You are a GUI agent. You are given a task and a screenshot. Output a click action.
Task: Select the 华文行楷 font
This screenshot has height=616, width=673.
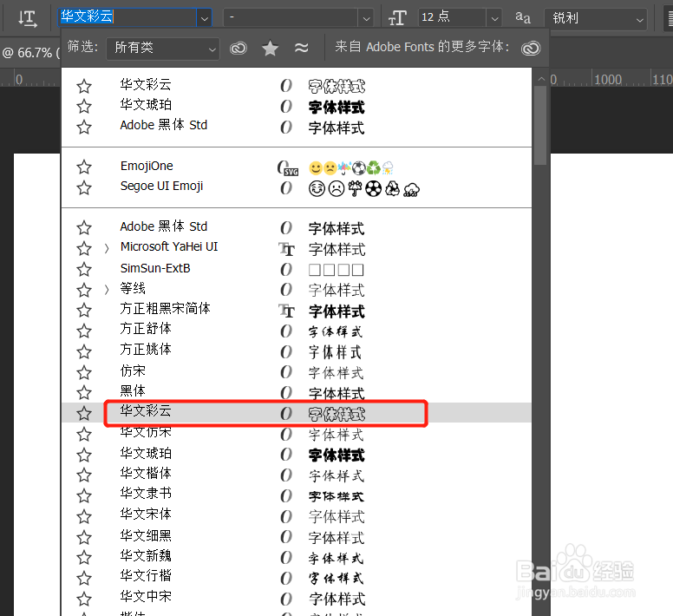tap(146, 575)
